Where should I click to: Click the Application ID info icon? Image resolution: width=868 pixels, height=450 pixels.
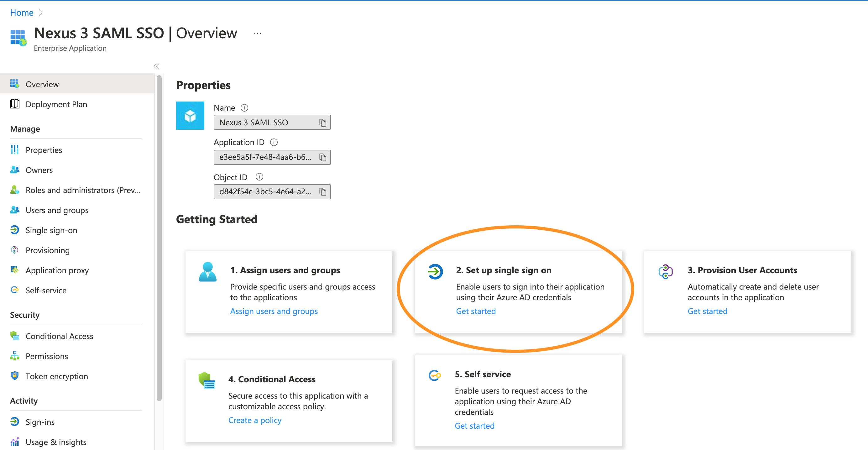[x=274, y=142]
